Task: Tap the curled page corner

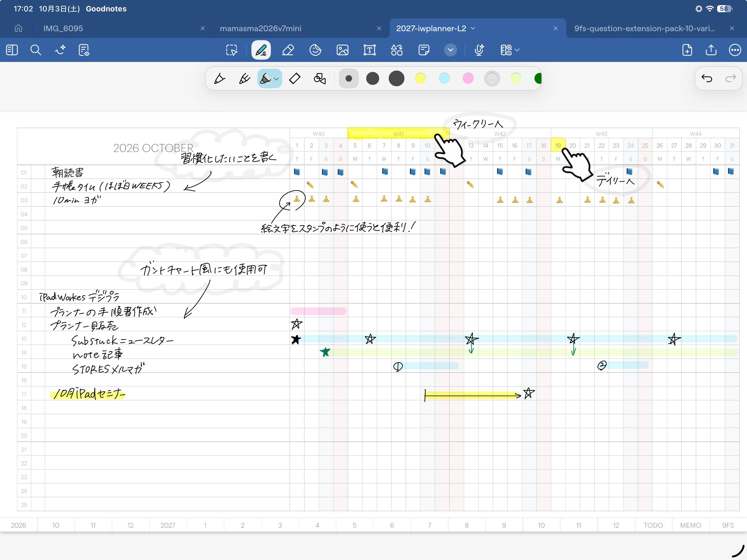Action: tap(738, 551)
